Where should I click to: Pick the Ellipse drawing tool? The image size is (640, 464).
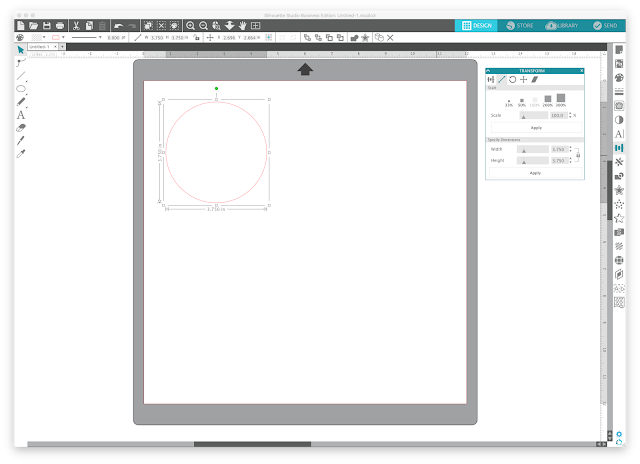[x=21, y=89]
